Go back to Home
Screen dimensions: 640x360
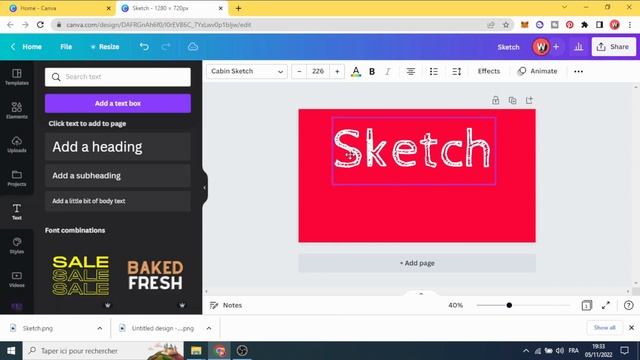(27, 47)
